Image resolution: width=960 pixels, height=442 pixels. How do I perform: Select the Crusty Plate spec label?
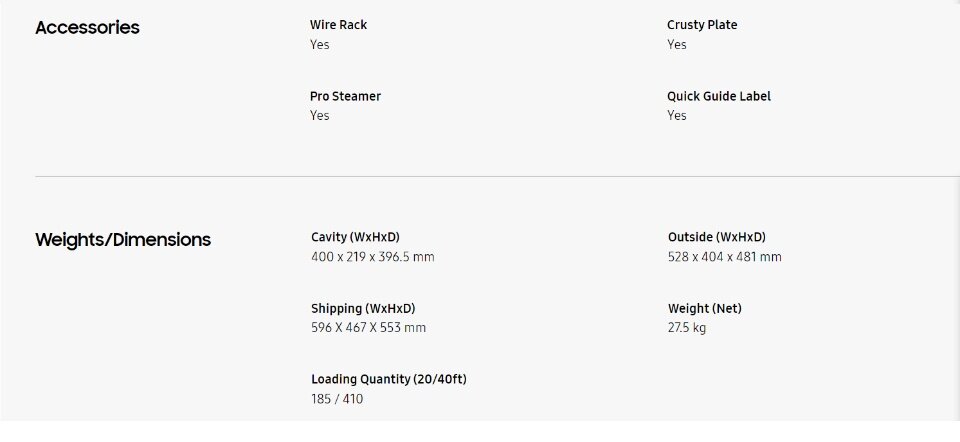click(702, 25)
